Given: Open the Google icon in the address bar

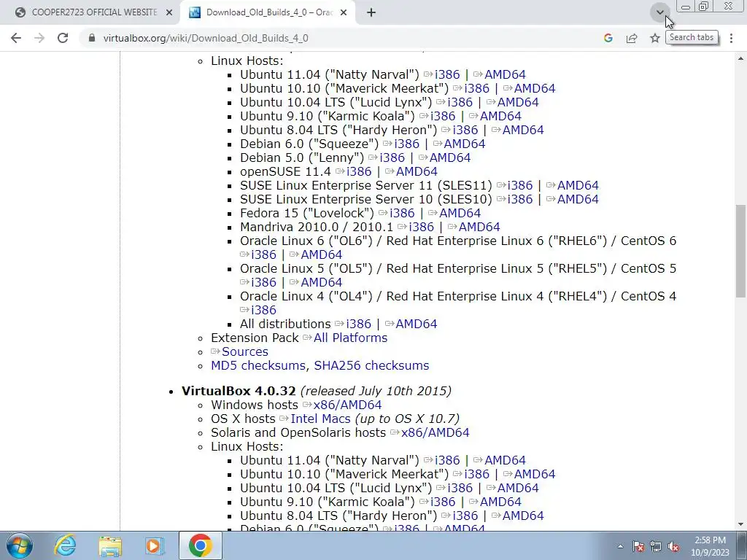Looking at the screenshot, I should pos(608,38).
